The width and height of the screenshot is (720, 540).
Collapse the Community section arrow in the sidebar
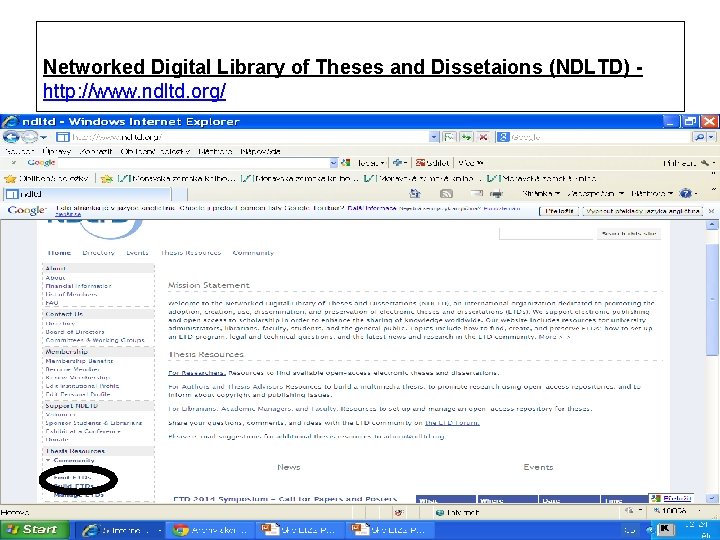(48, 460)
